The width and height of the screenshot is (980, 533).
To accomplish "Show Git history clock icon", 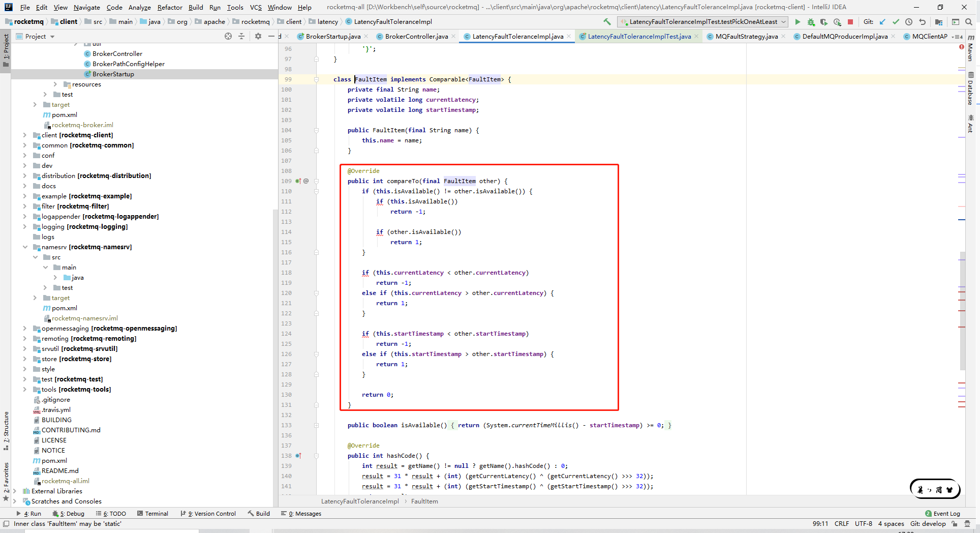I will click(x=909, y=22).
